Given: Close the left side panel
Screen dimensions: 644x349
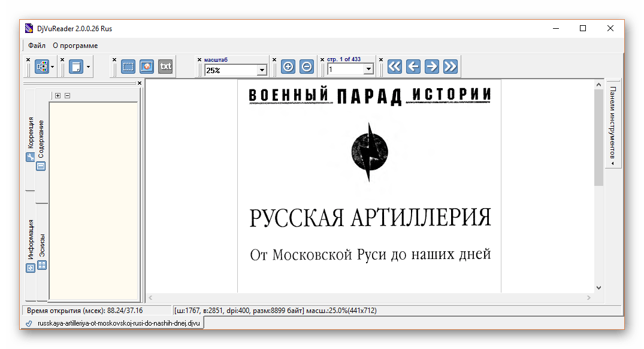Looking at the screenshot, I should click(140, 83).
